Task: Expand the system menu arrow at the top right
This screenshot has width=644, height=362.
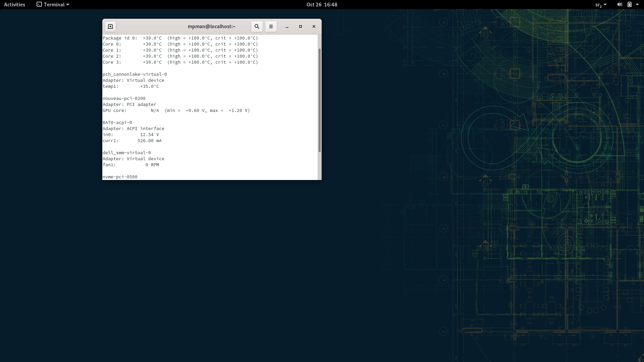Action: [x=637, y=5]
